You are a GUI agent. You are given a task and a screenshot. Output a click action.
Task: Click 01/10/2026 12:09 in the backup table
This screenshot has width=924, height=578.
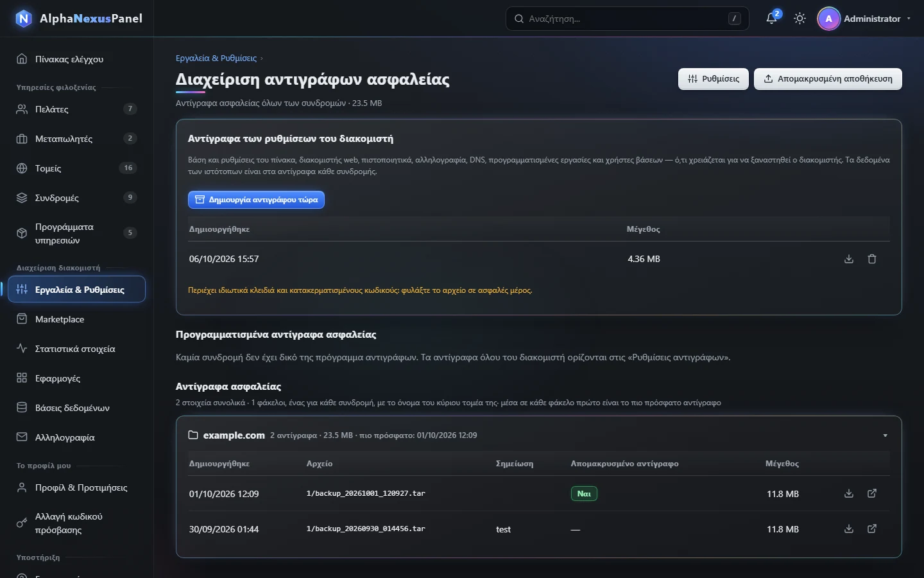coord(224,494)
